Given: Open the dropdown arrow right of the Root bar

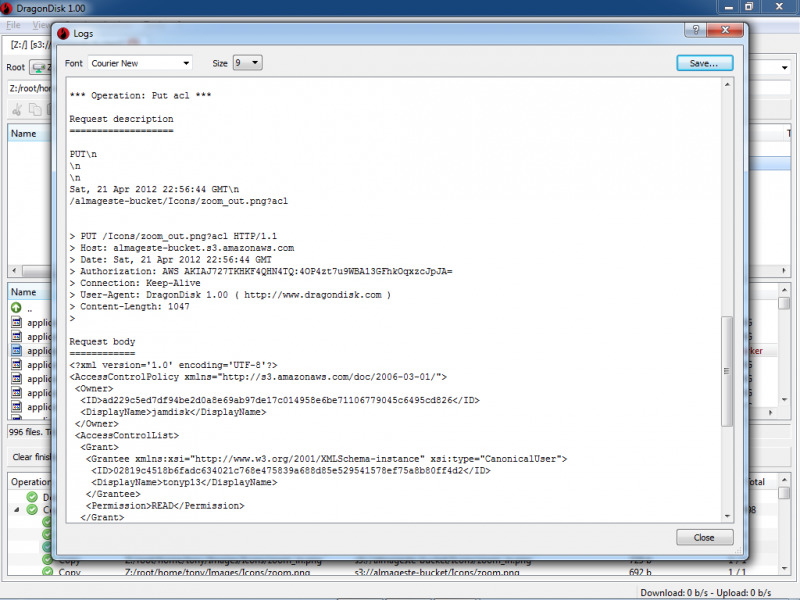Looking at the screenshot, I should 785,67.
